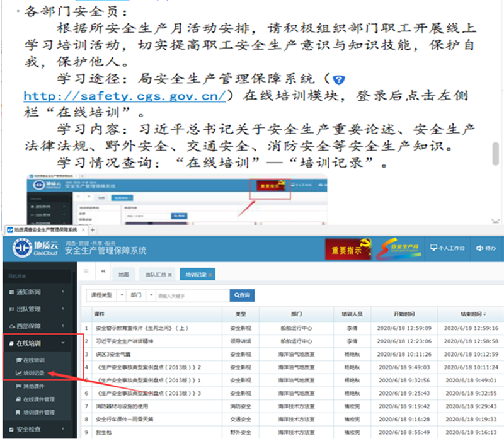The image size is (504, 441).
Task: Click the 待办 speaker icon in header
Action: [479, 248]
